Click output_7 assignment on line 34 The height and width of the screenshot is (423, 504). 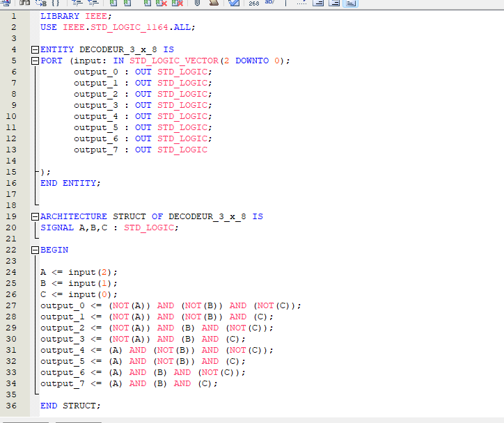[x=129, y=383]
